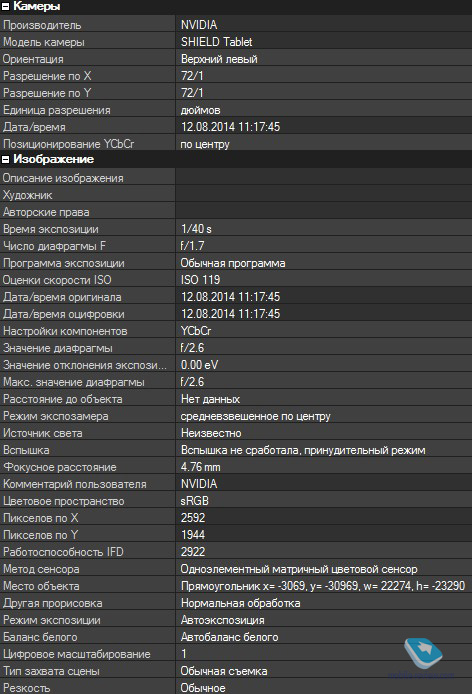The image size is (472, 694).
Task: Select the Комментарий пользователя label
Action: click(74, 484)
